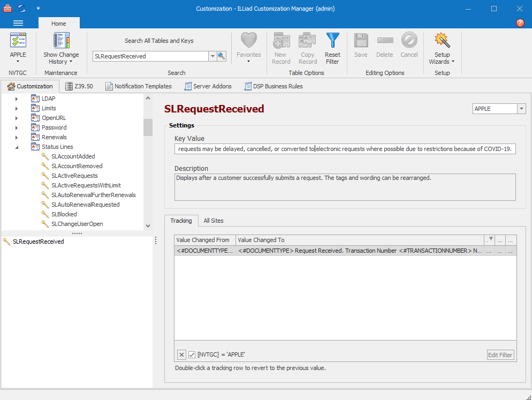The height and width of the screenshot is (400, 532).
Task: Click the search binoculars button
Action: 222,56
